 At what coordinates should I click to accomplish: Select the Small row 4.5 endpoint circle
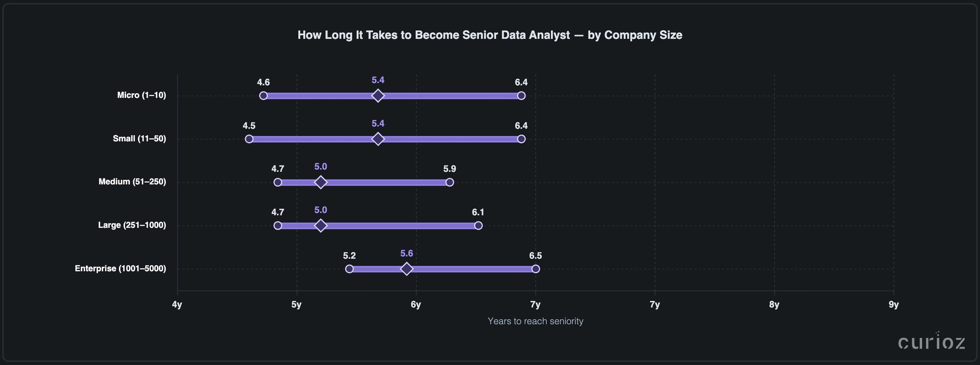[249, 139]
